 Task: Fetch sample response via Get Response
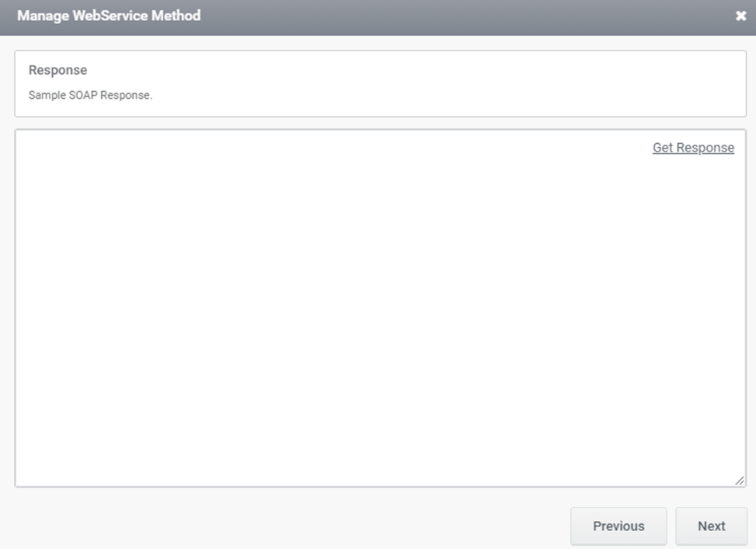coord(693,148)
